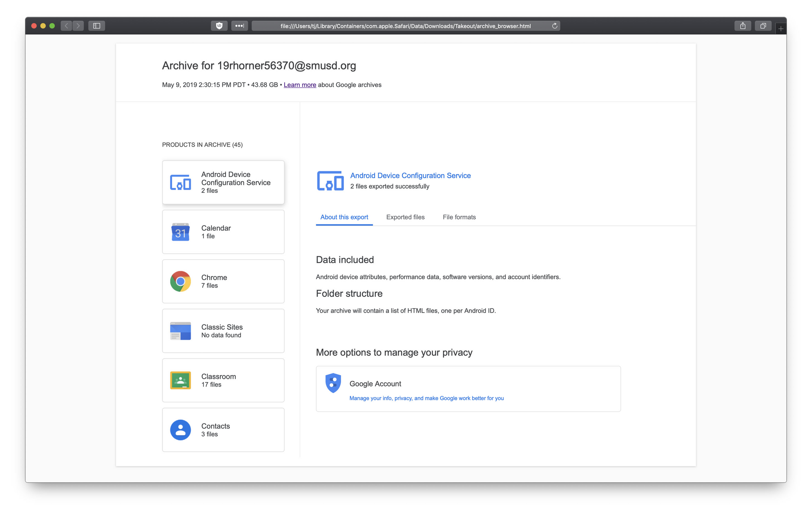Click the address bar with archive_browser.html URL
Screen dimensions: 812x516
(406, 26)
